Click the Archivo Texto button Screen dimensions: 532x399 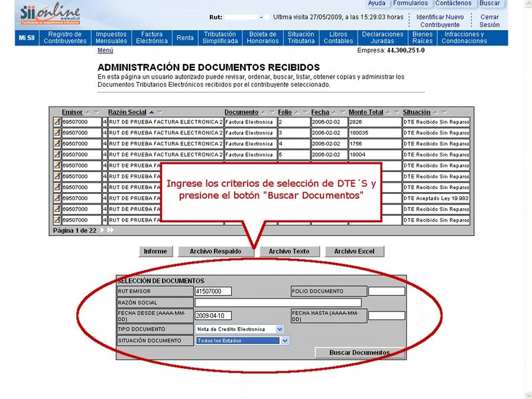click(289, 251)
